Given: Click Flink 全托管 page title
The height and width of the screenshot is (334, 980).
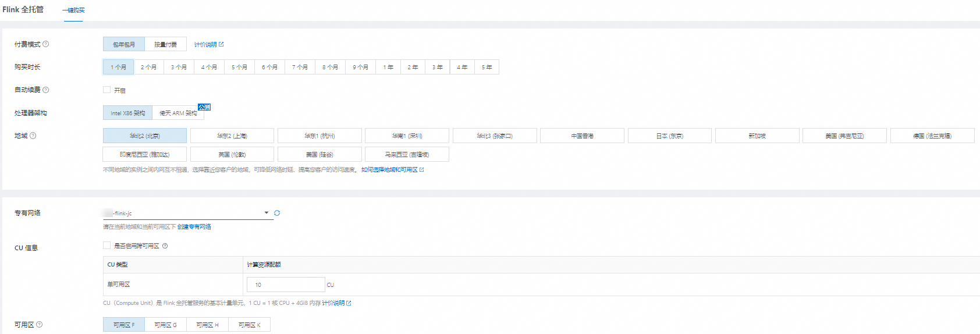Looking at the screenshot, I should pyautogui.click(x=23, y=10).
